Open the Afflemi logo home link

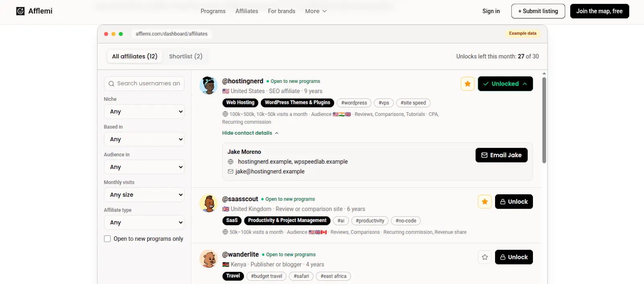pyautogui.click(x=34, y=11)
